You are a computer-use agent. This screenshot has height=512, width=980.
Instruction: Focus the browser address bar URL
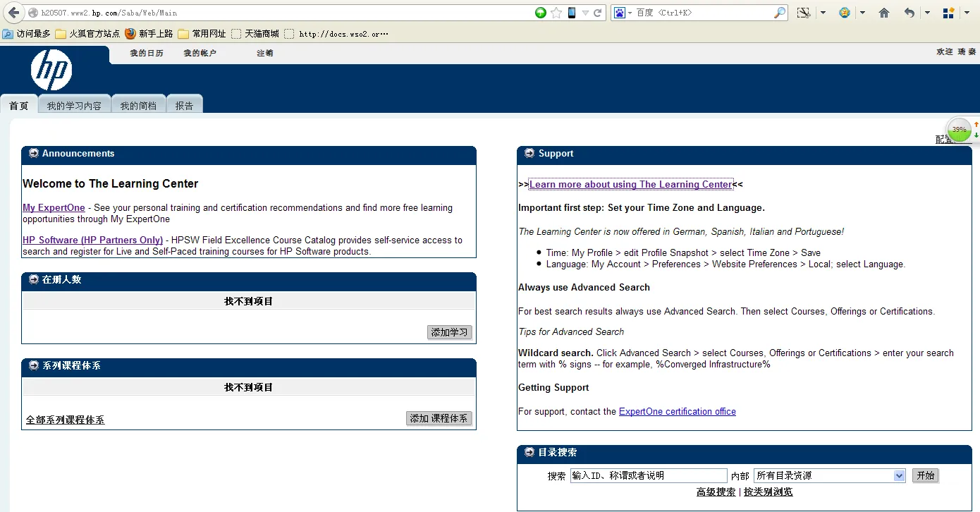click(282, 13)
